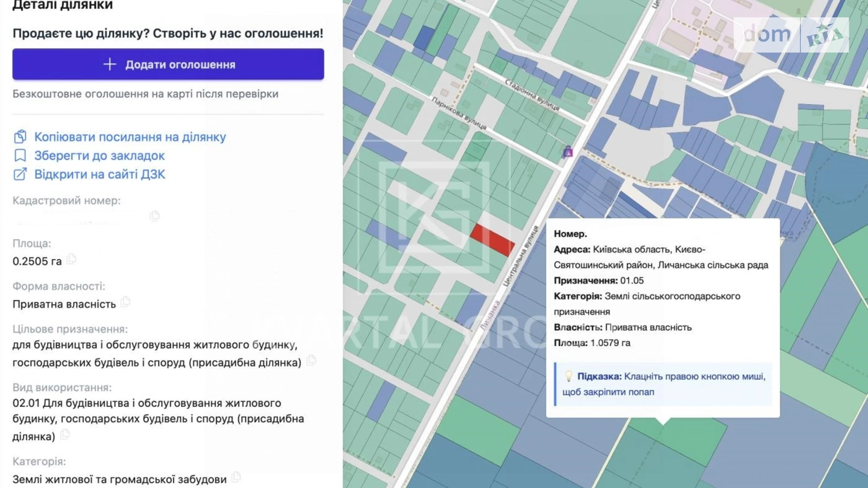This screenshot has width=868, height=488.
Task: Click the Копіювати посилання на ділянку link
Action: point(130,137)
